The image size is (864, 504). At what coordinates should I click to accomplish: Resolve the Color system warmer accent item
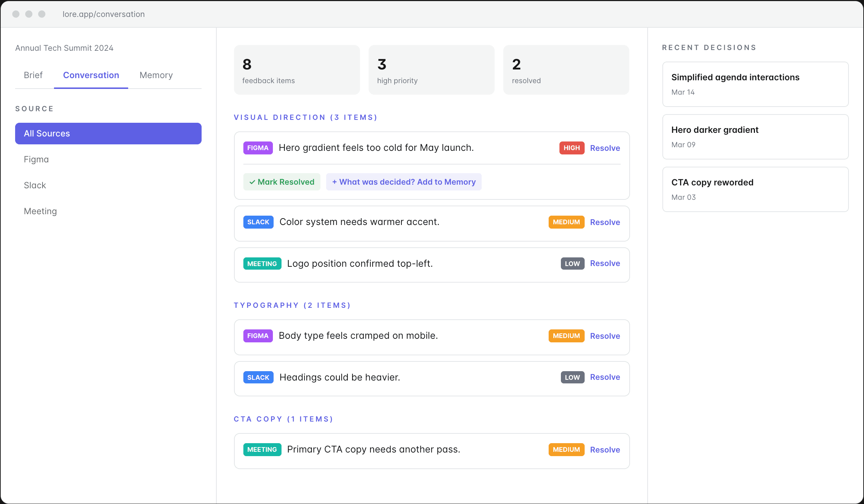coord(605,222)
